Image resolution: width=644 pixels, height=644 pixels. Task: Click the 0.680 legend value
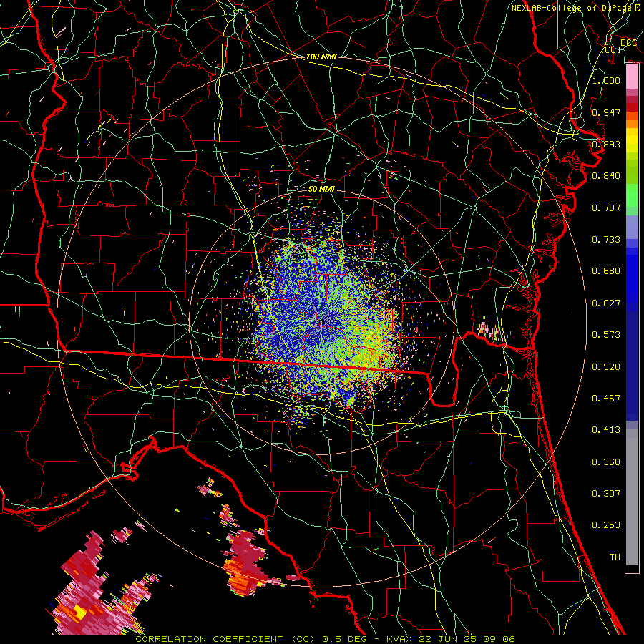[x=606, y=271]
